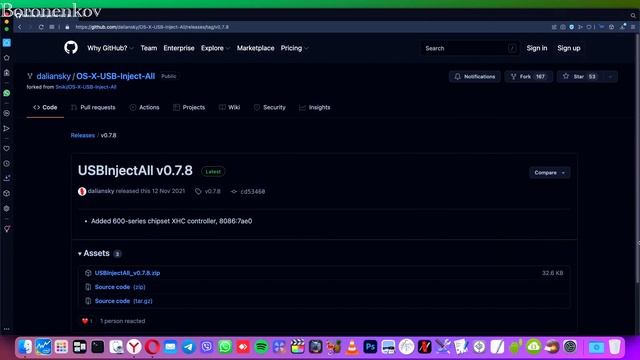
Task: Fork the repository with Fork button
Action: [x=529, y=77]
